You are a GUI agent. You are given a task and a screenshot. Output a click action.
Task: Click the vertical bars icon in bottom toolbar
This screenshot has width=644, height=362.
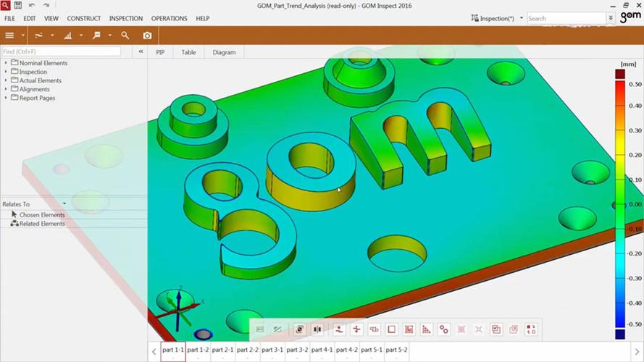pos(317,329)
